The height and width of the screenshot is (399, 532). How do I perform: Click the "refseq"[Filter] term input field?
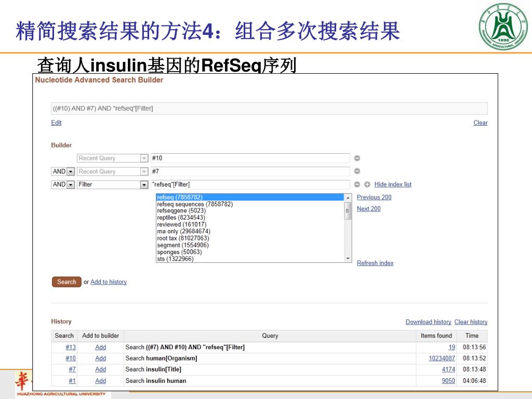[x=249, y=184]
